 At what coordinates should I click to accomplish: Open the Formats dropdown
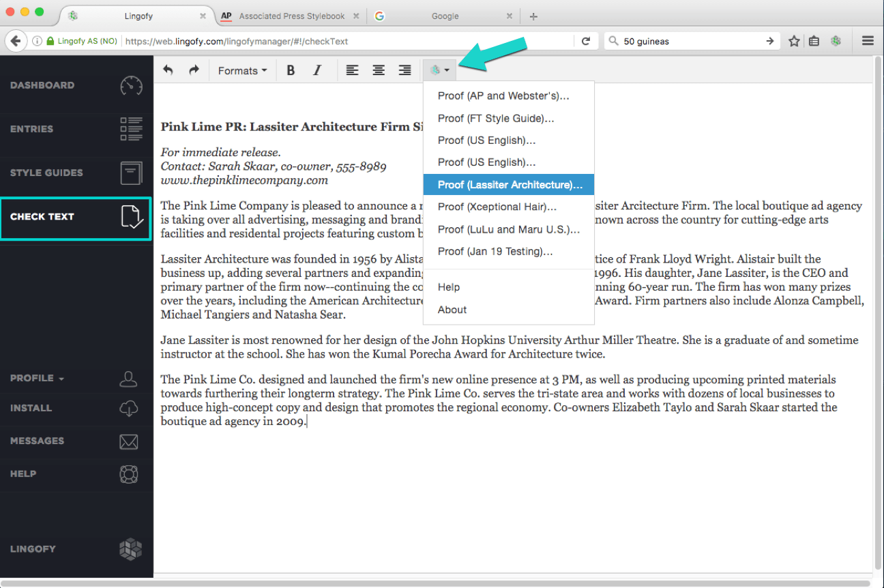[x=241, y=70]
